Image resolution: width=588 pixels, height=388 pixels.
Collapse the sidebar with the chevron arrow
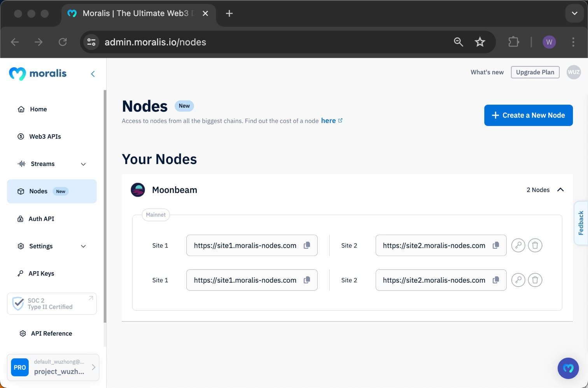pyautogui.click(x=93, y=74)
